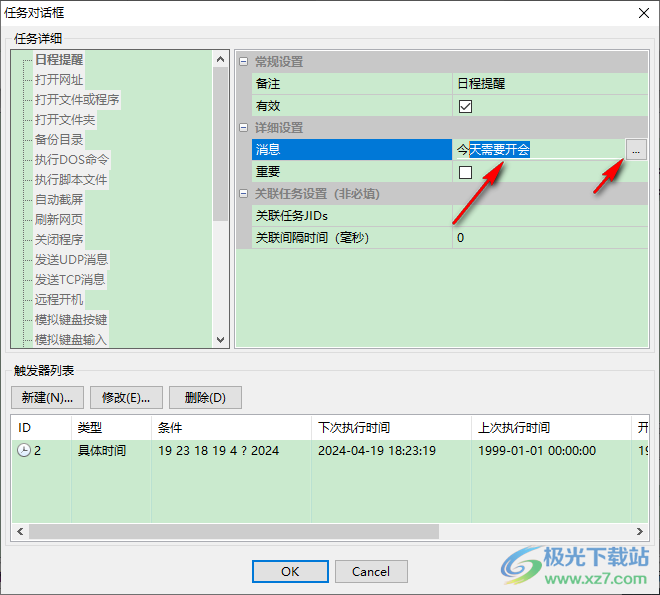
Task: Click the 关联任务JIDs input field
Action: [550, 216]
